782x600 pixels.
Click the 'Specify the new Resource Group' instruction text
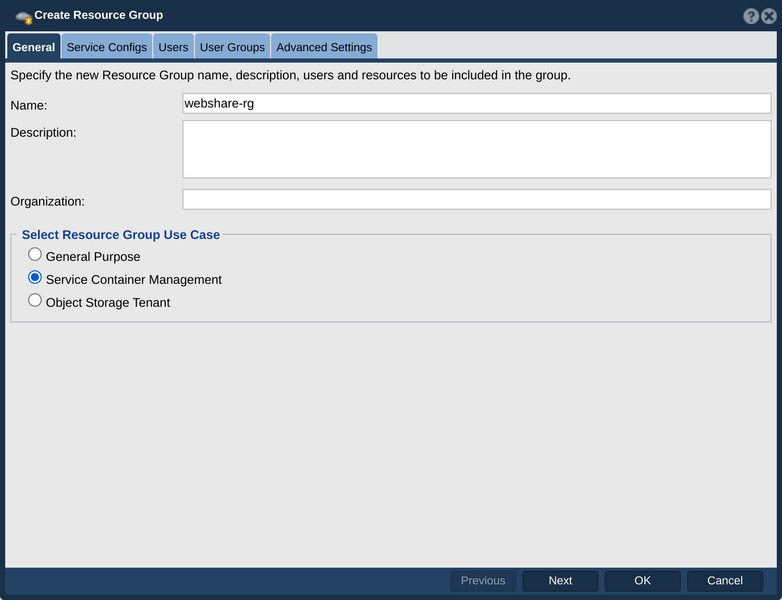tap(290, 75)
